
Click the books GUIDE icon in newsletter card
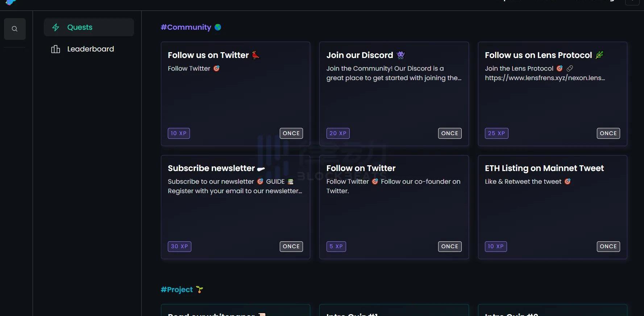point(290,182)
